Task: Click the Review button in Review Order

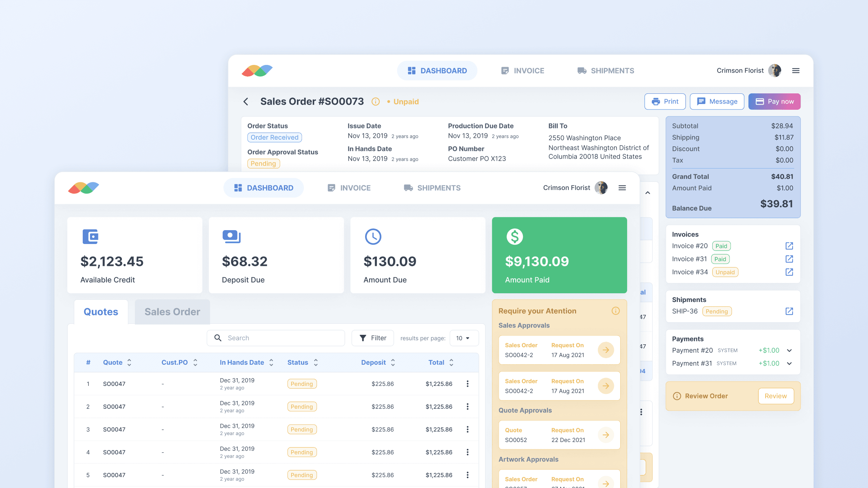Action: (776, 396)
